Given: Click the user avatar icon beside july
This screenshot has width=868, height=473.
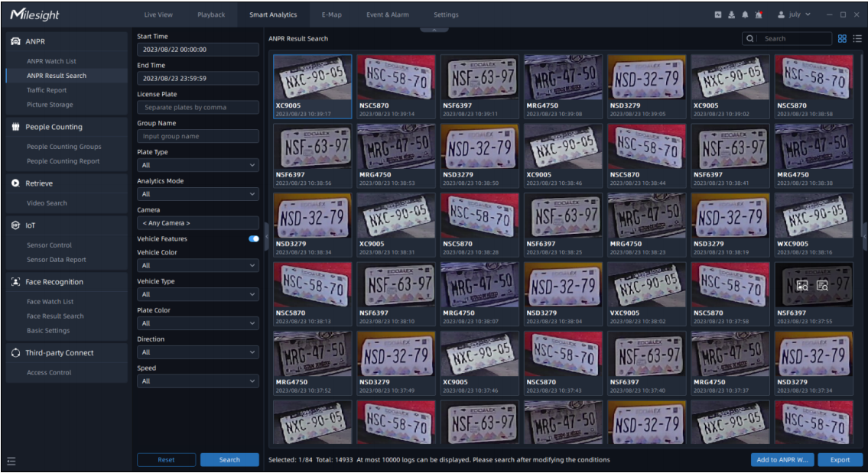Looking at the screenshot, I should tap(781, 15).
